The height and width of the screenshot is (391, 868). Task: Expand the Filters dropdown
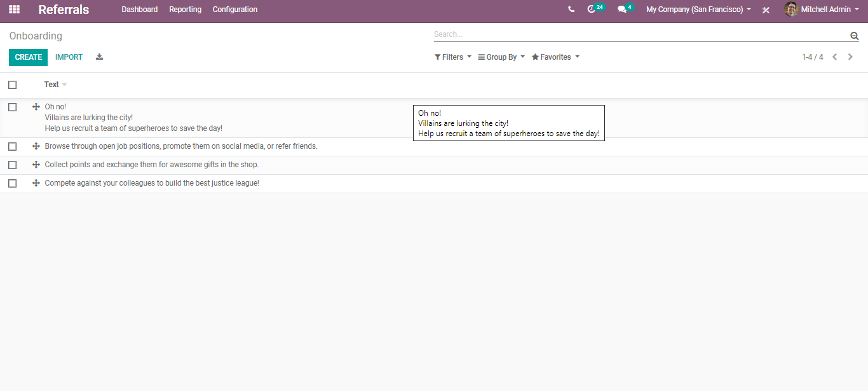click(453, 57)
